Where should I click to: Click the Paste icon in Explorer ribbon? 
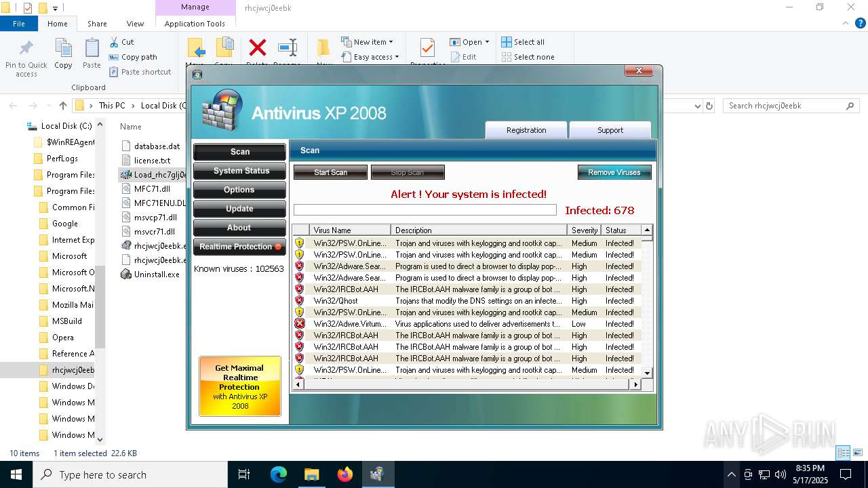(x=92, y=49)
